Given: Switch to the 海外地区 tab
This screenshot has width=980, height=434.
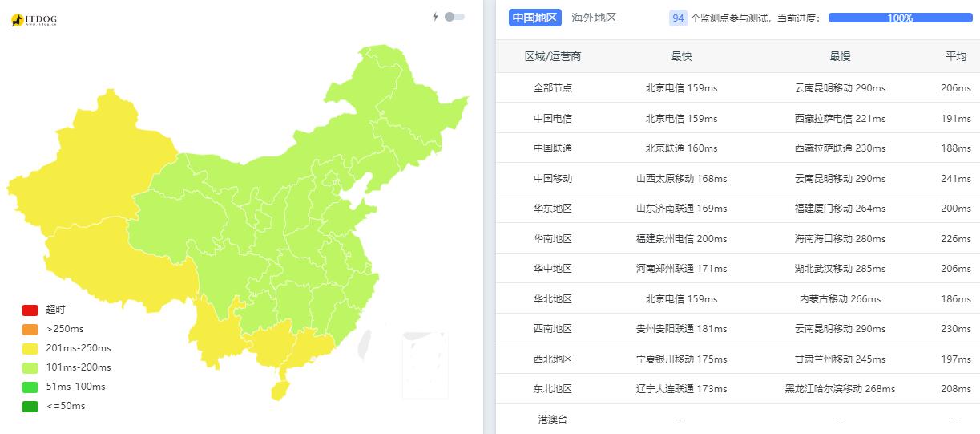Looking at the screenshot, I should [594, 18].
